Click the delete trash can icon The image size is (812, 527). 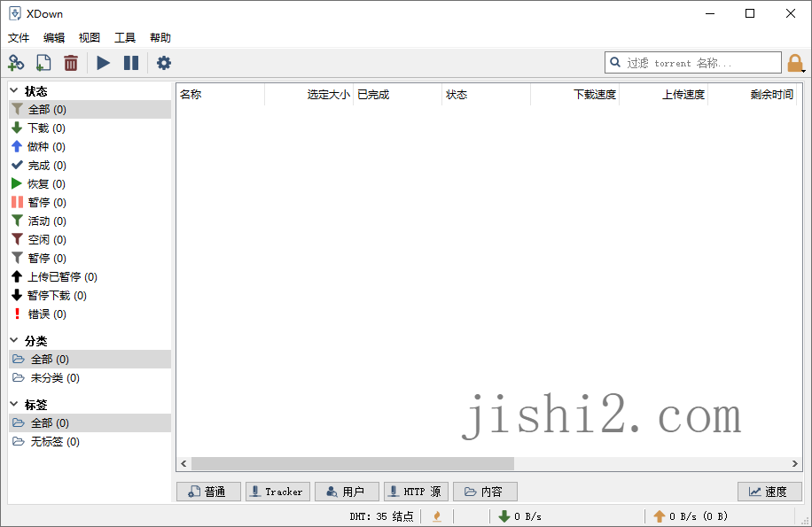point(71,63)
